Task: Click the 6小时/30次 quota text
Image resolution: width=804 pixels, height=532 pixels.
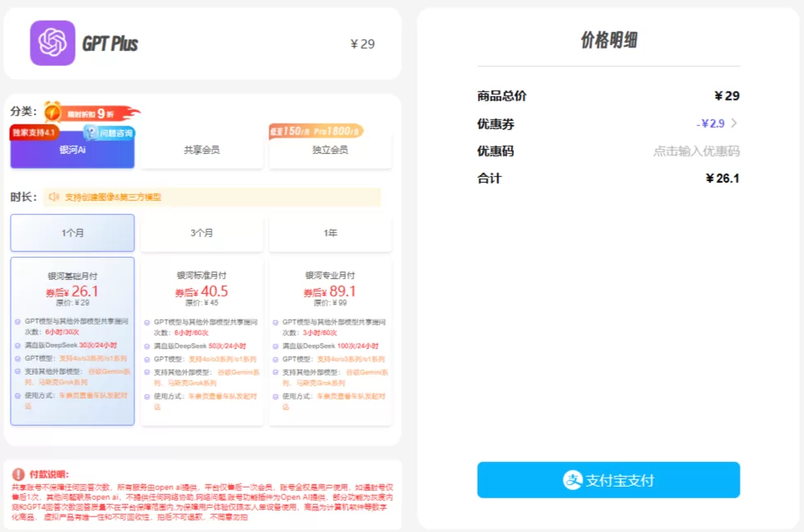Action: 62,332
